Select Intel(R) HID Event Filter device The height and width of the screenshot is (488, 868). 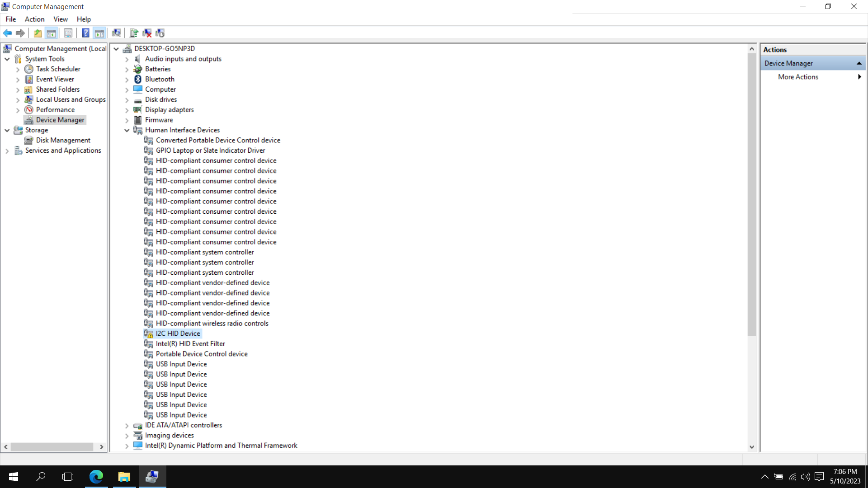tap(190, 344)
